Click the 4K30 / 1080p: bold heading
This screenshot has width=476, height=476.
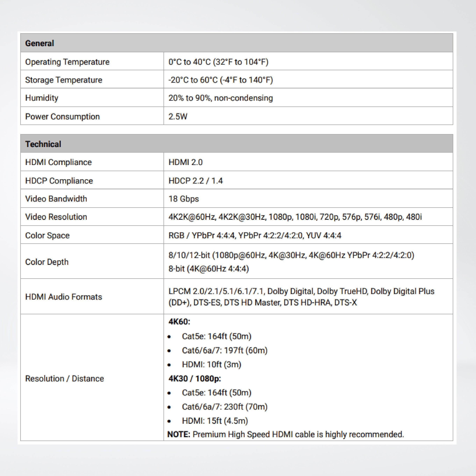(x=194, y=378)
